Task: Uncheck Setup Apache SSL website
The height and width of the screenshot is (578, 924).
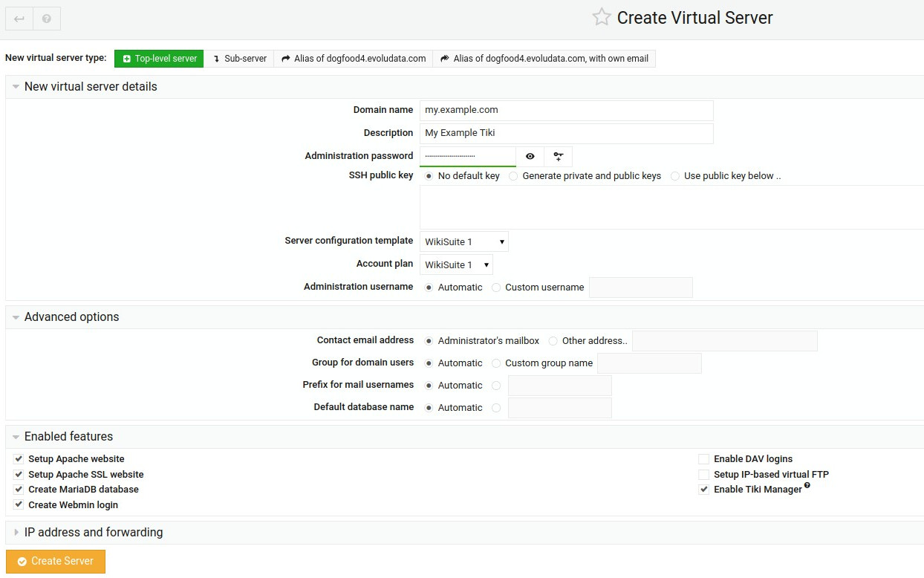Action: coord(19,474)
